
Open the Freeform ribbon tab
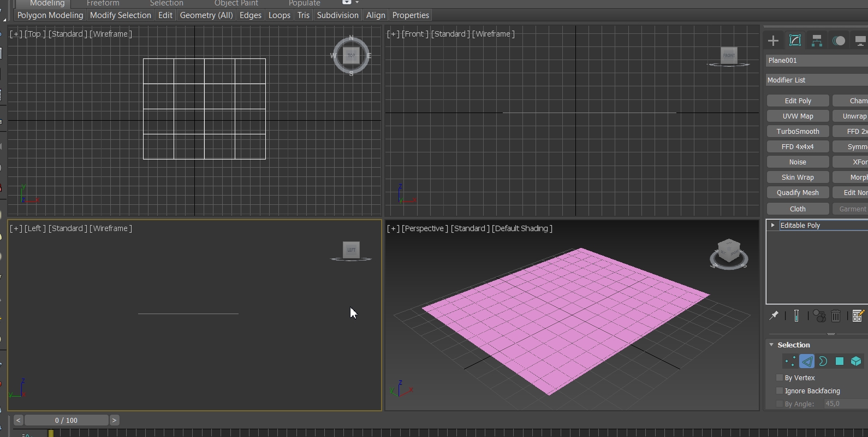[103, 3]
